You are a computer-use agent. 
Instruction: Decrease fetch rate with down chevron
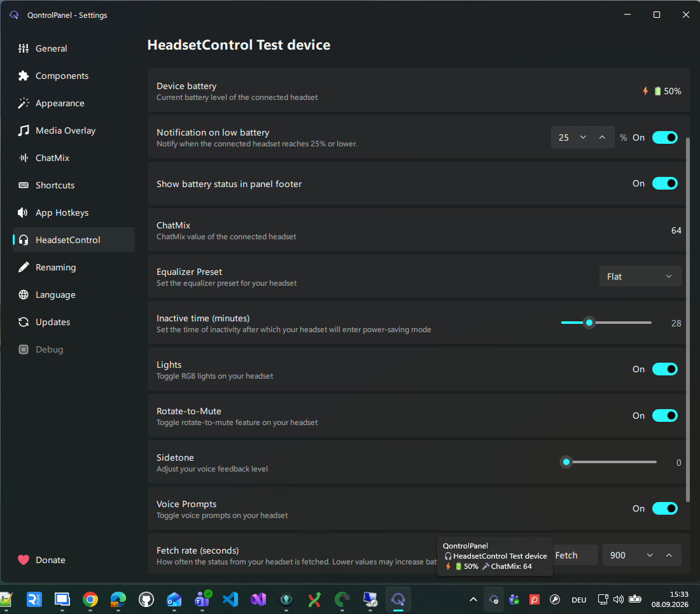point(650,555)
